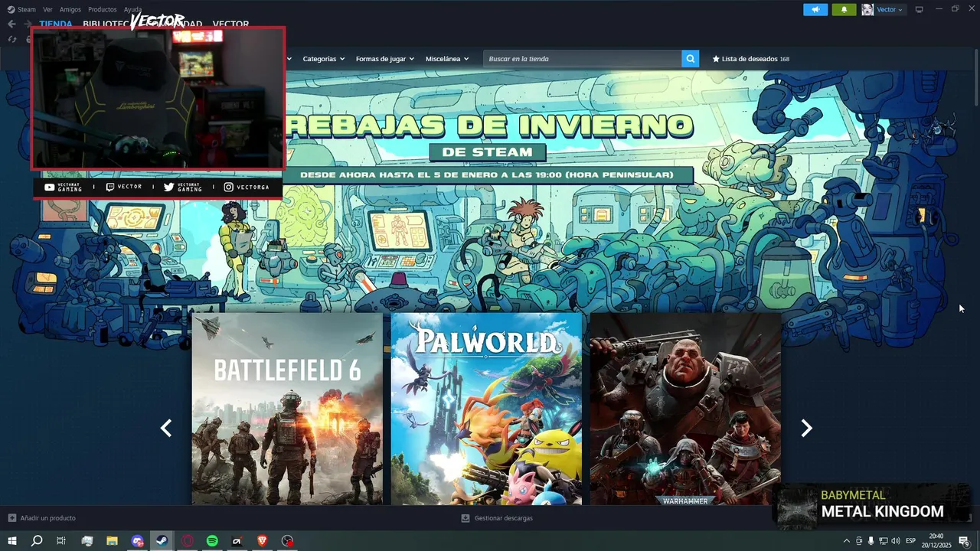Open the Ver menu
The width and height of the screenshot is (980, 551).
pos(47,9)
